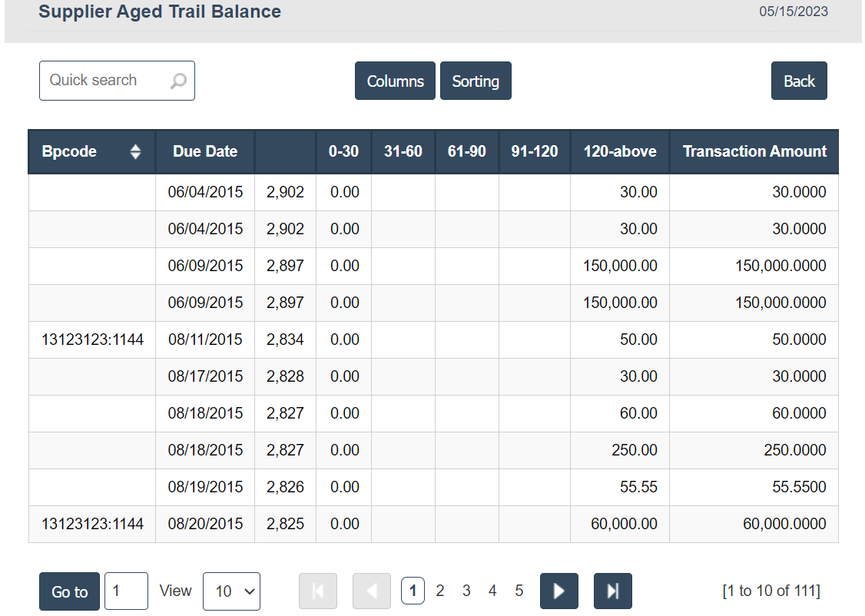Image resolution: width=865 pixels, height=616 pixels.
Task: Click the previous page arrow icon
Action: pos(372,591)
